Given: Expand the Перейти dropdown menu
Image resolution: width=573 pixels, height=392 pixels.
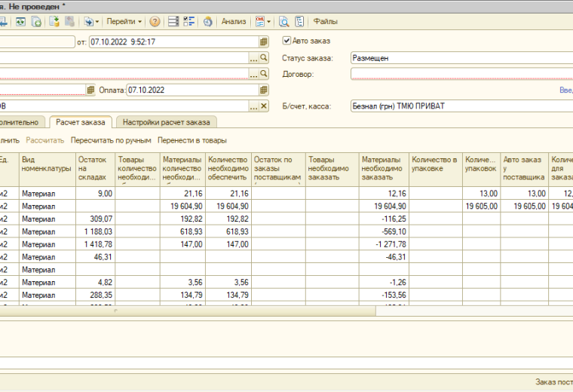Looking at the screenshot, I should (x=124, y=22).
